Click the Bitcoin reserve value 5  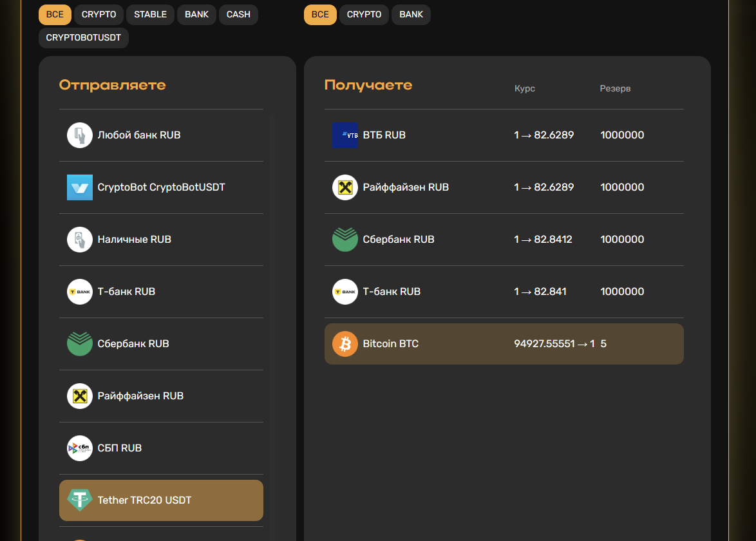(x=603, y=344)
